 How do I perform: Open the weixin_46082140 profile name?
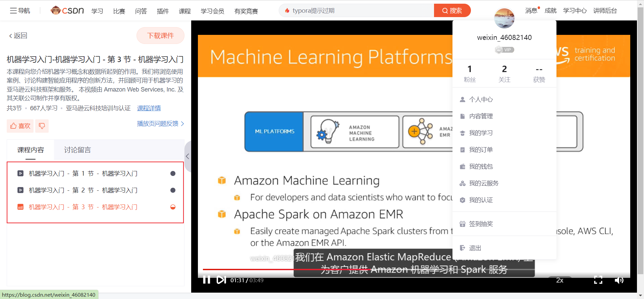point(504,38)
